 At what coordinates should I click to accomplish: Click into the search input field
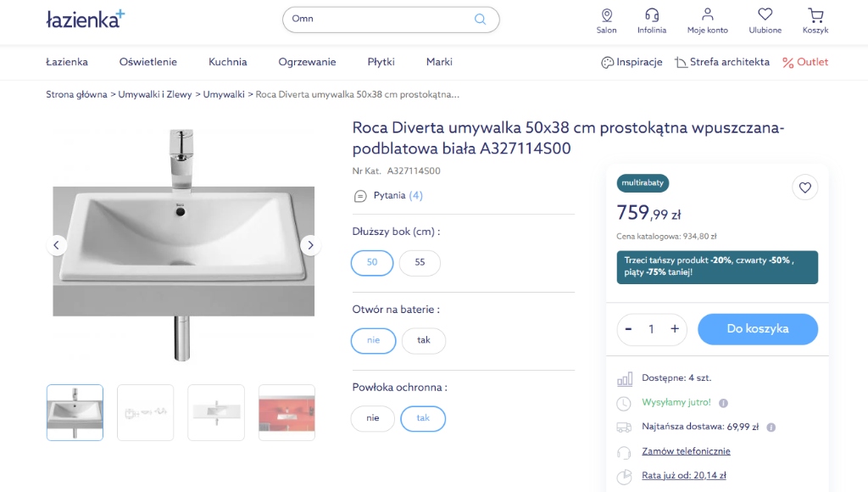pyautogui.click(x=377, y=19)
